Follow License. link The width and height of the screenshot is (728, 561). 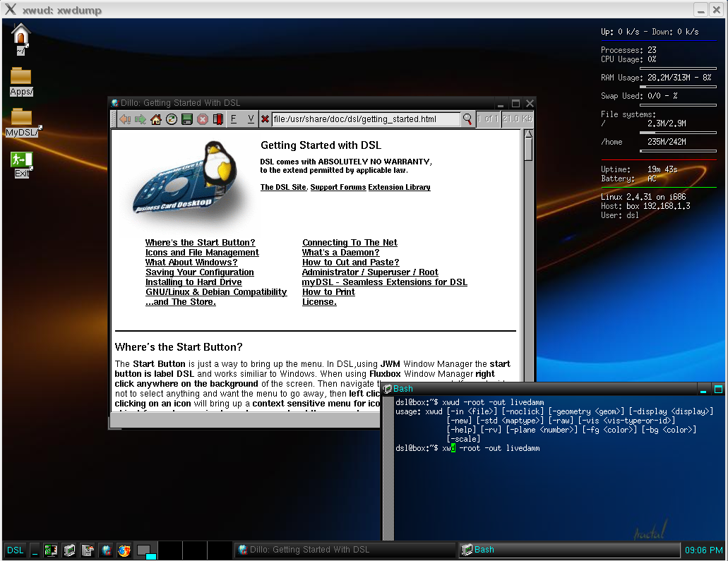(319, 302)
